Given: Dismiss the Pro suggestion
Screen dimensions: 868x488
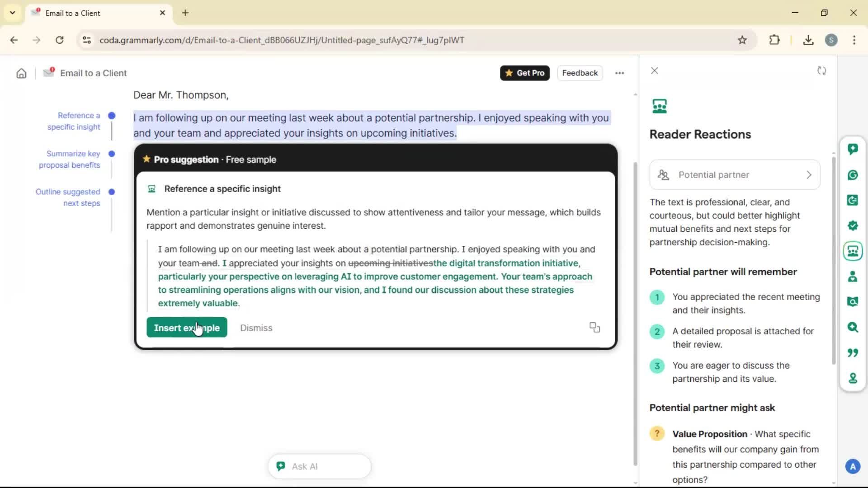Looking at the screenshot, I should (x=256, y=328).
